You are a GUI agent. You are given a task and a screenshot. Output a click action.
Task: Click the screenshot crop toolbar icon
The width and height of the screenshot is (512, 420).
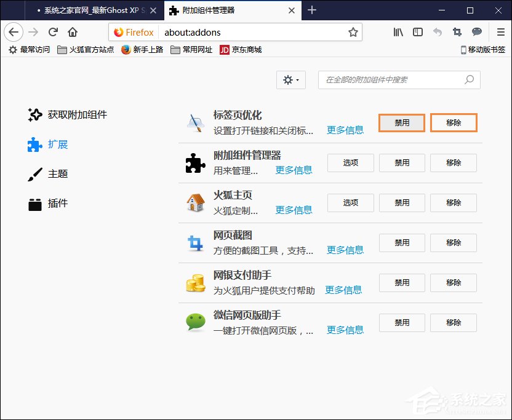point(457,32)
